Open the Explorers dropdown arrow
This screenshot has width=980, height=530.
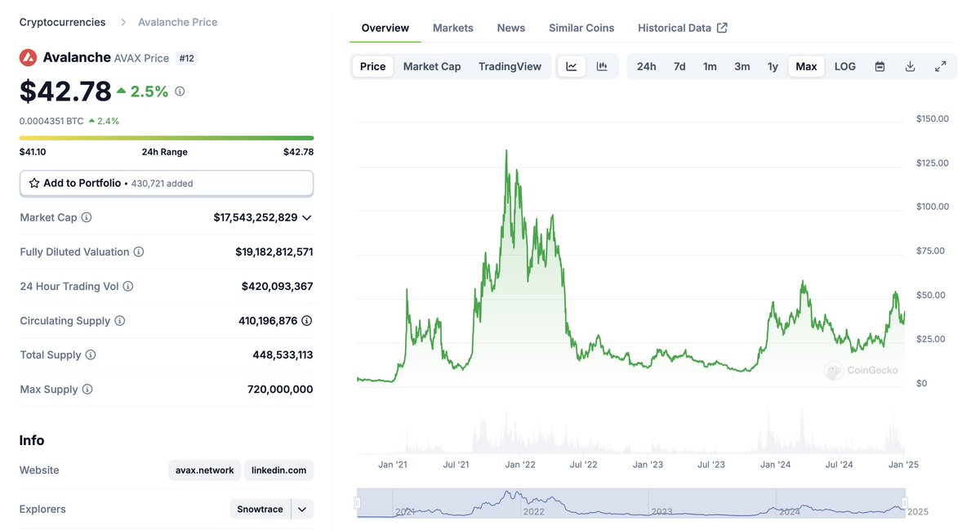[x=302, y=510]
